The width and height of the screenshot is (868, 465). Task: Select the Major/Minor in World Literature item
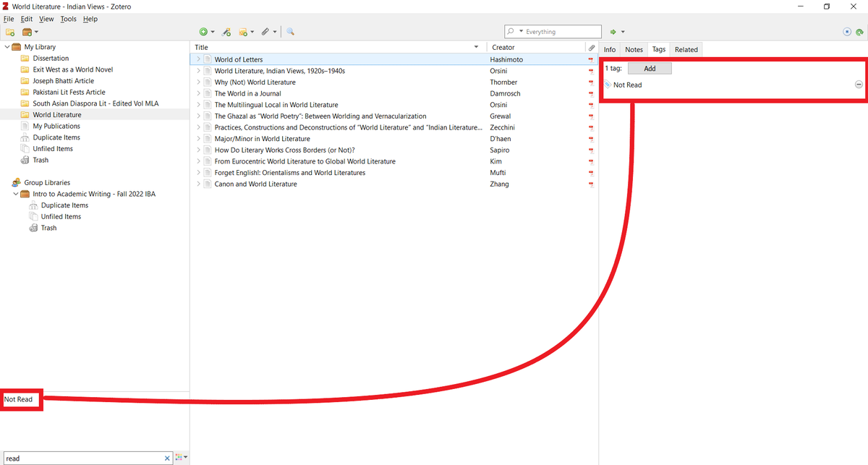tap(262, 139)
